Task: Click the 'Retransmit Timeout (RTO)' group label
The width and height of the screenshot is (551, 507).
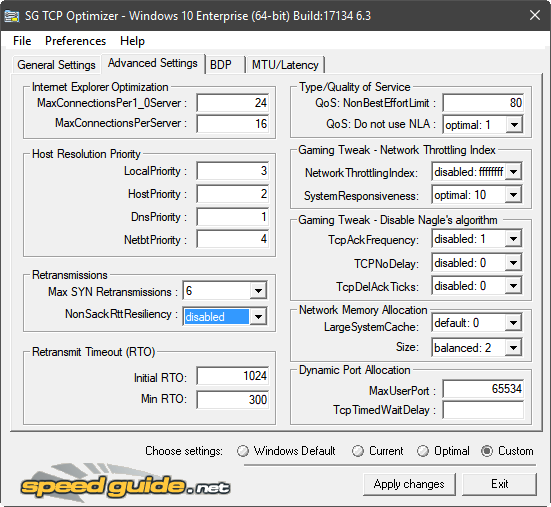Action: pyautogui.click(x=93, y=352)
